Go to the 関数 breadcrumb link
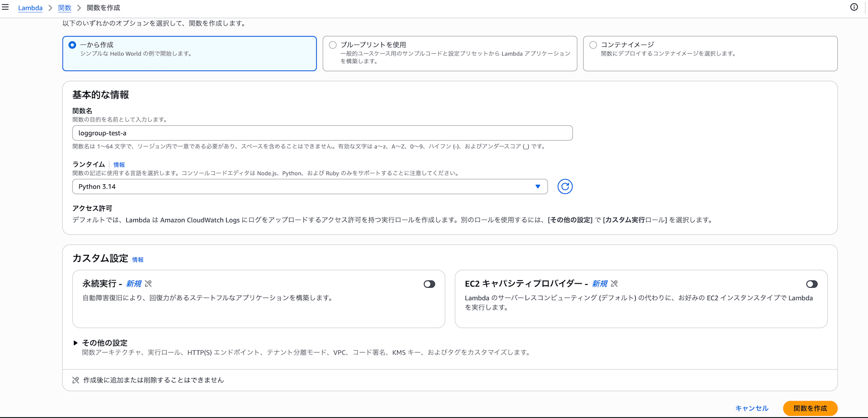868x418 pixels. click(x=65, y=8)
